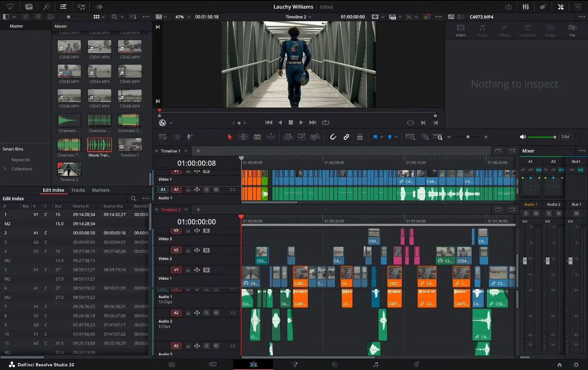Image resolution: width=588 pixels, height=370 pixels.
Task: Switch to the Tracks tab
Action: coord(78,190)
